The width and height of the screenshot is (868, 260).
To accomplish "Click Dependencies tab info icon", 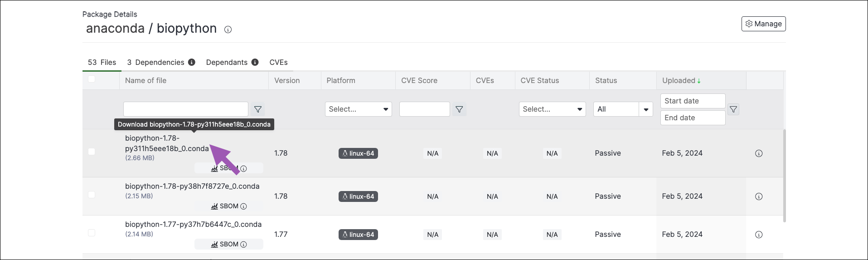I will (192, 62).
